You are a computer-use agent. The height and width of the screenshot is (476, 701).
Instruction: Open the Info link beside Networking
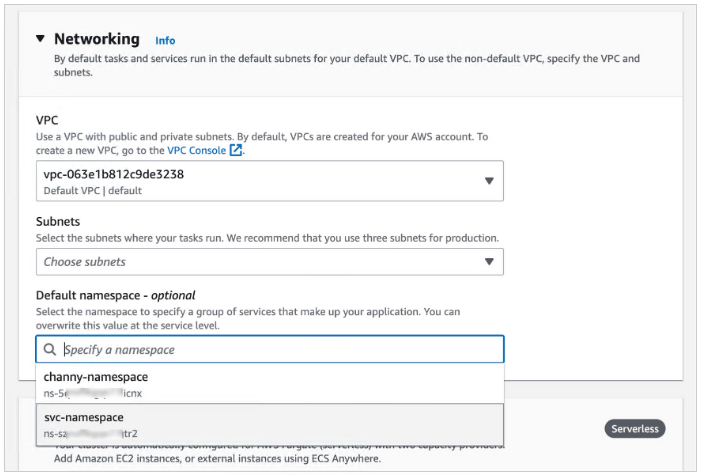(x=165, y=41)
